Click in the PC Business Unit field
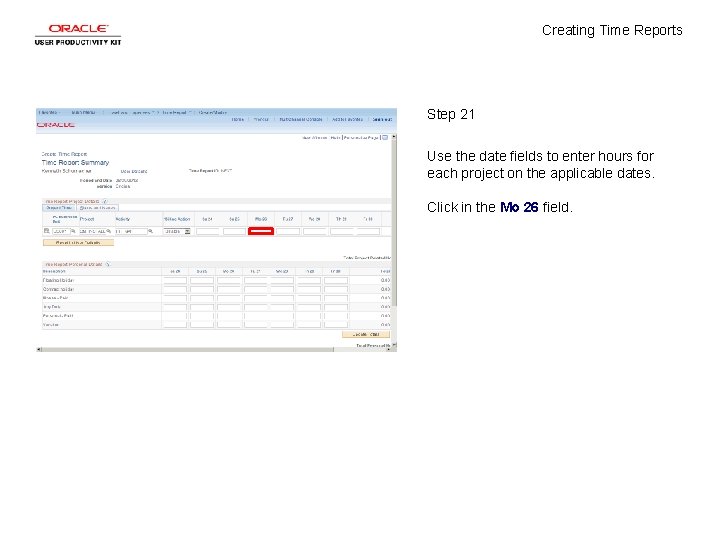The width and height of the screenshot is (720, 540). [61, 231]
